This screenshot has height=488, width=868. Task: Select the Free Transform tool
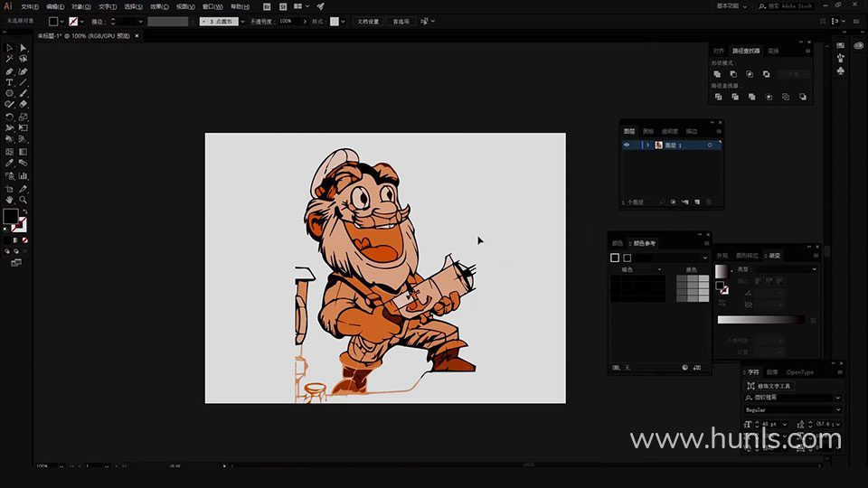24,127
